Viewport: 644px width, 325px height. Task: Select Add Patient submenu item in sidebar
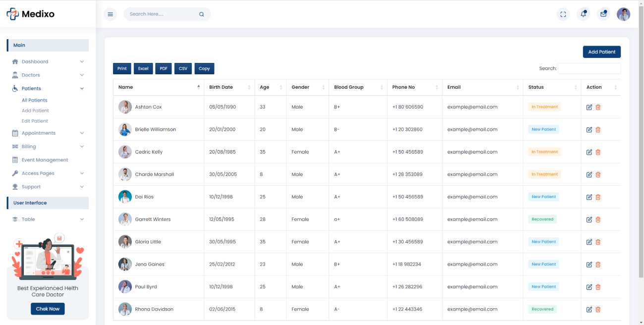tap(35, 111)
